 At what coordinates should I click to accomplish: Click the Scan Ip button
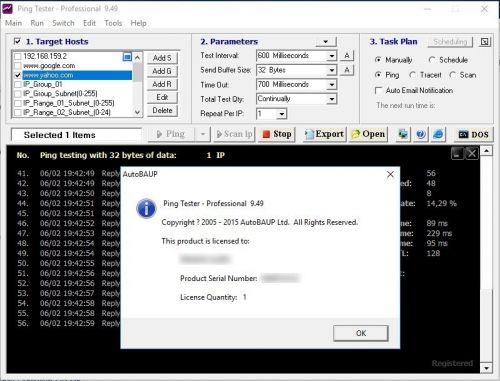tap(234, 134)
